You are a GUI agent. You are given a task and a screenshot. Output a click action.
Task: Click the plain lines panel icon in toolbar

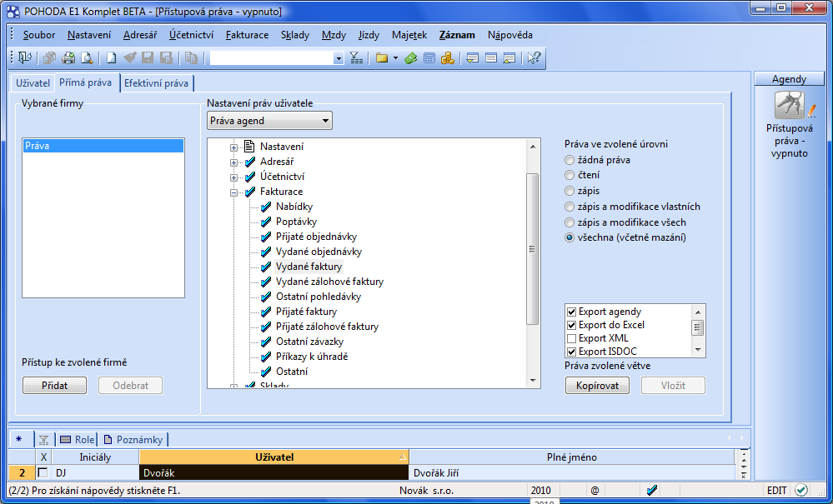pos(491,57)
